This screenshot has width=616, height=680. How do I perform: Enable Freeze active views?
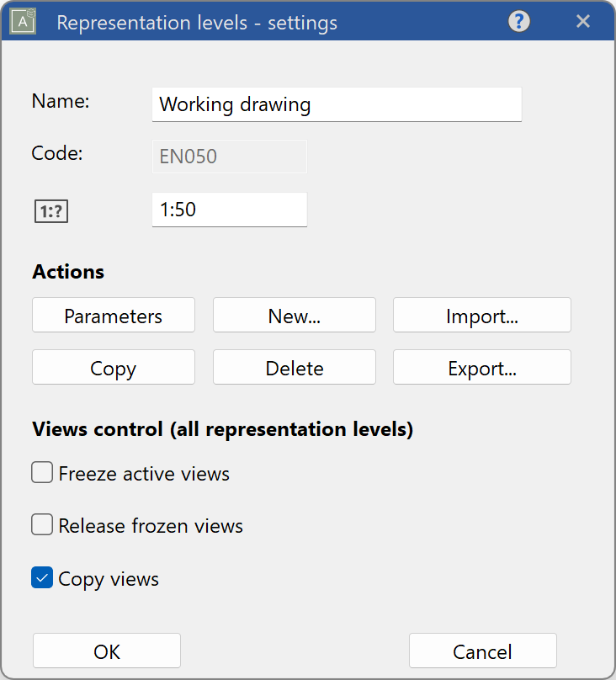coord(41,472)
